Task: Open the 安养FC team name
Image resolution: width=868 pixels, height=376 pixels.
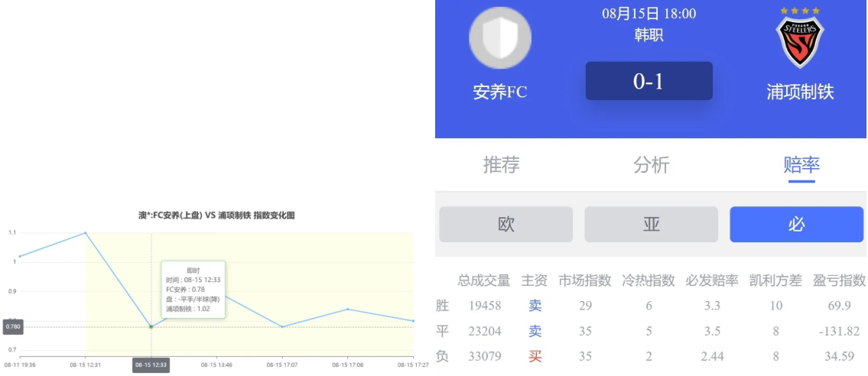Action: 500,92
